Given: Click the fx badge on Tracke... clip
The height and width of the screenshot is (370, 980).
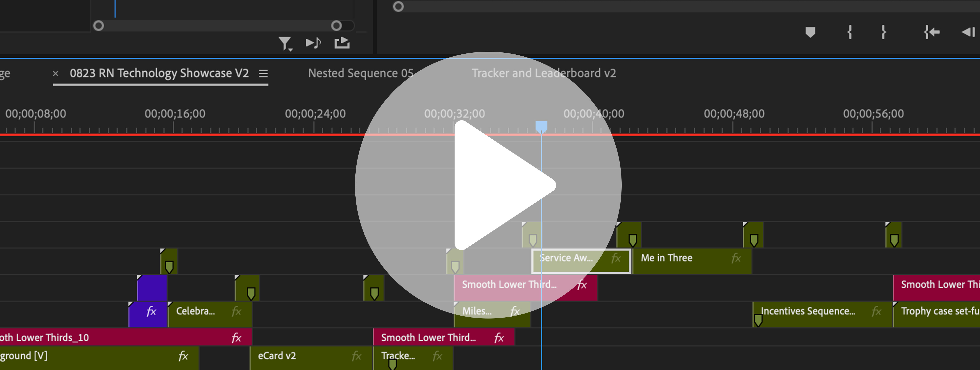Looking at the screenshot, I should 437,356.
